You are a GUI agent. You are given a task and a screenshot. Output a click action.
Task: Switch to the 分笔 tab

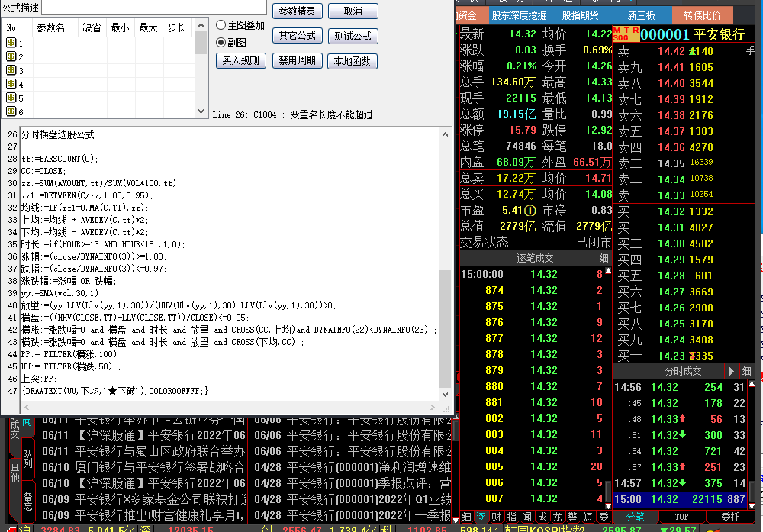635,517
